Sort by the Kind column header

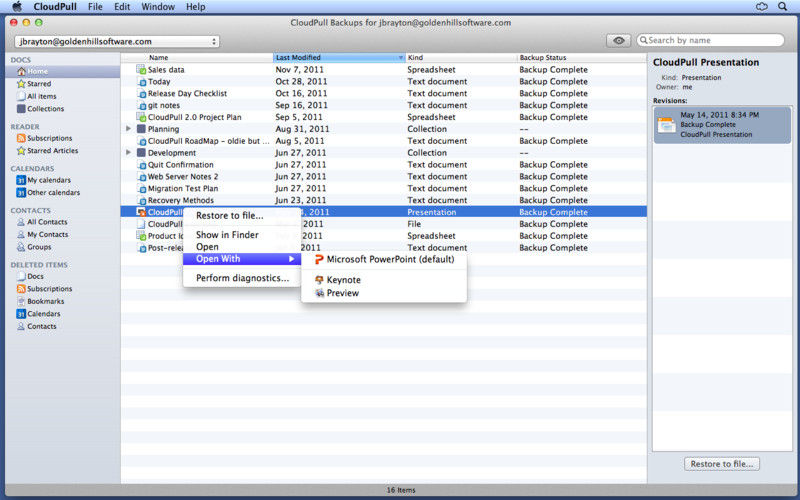tap(461, 58)
